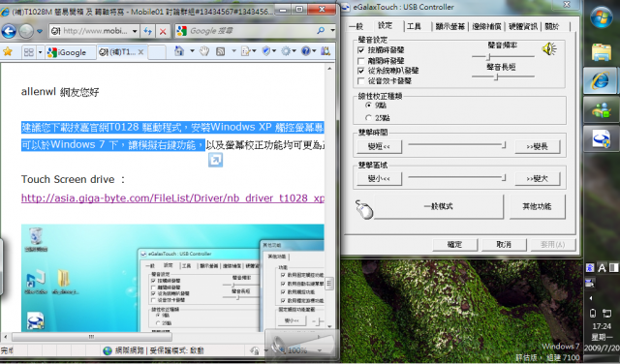Check the 從音效卡發聲 checkbox

(360, 81)
